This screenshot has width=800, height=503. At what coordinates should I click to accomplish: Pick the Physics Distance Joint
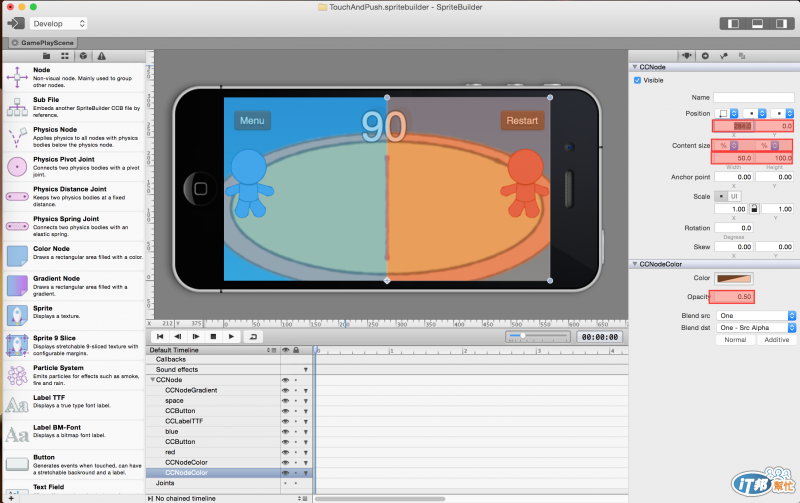(x=74, y=196)
